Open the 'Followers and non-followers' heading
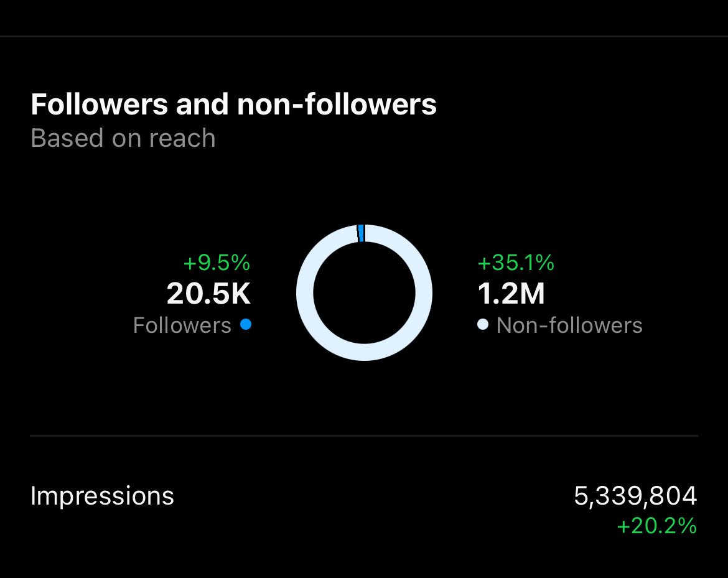The height and width of the screenshot is (578, 728). pyautogui.click(x=233, y=105)
